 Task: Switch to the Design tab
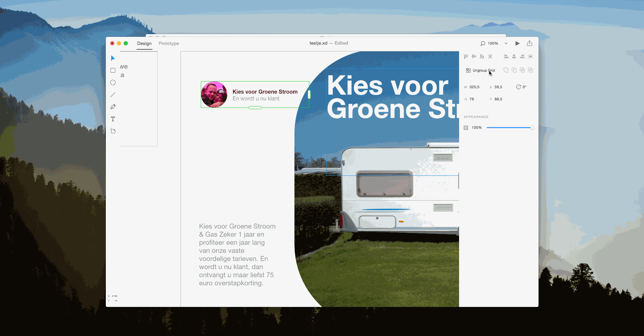(144, 43)
